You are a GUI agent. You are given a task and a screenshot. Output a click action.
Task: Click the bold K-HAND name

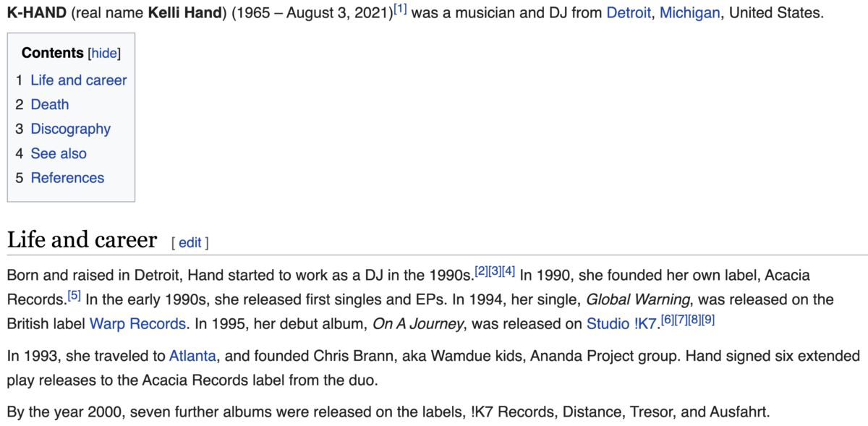pyautogui.click(x=37, y=13)
